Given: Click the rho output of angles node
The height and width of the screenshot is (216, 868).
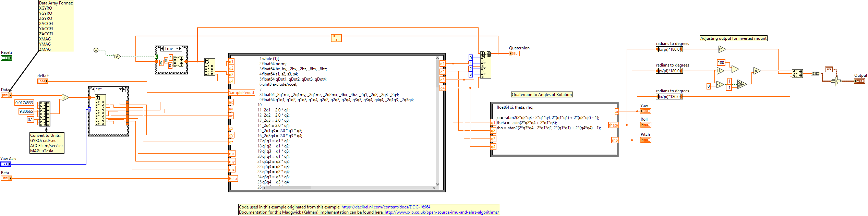Looking at the screenshot, I should pyautogui.click(x=615, y=140).
